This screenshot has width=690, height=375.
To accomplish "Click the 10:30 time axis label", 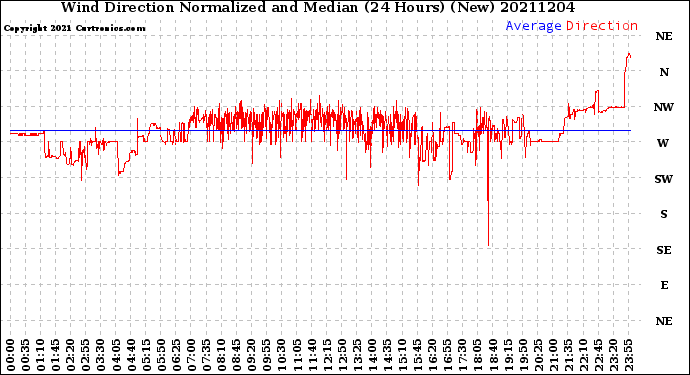I will pos(281,355).
